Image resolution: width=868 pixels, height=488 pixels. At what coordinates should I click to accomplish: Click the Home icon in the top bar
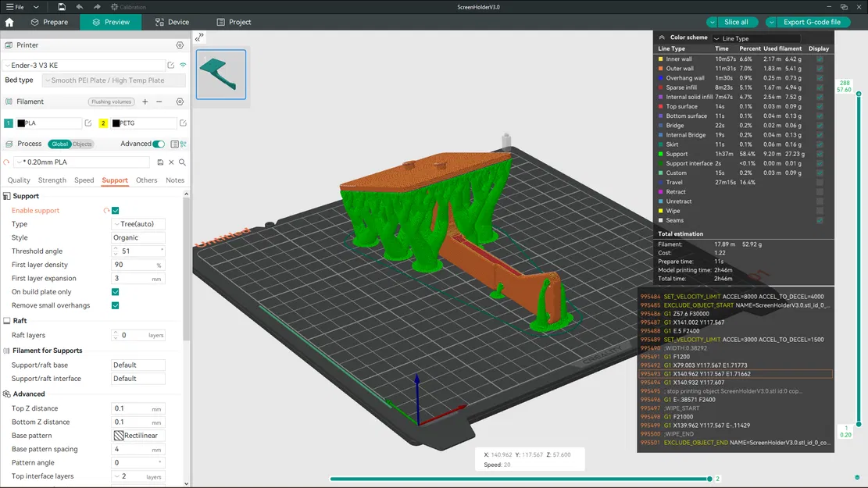click(9, 22)
